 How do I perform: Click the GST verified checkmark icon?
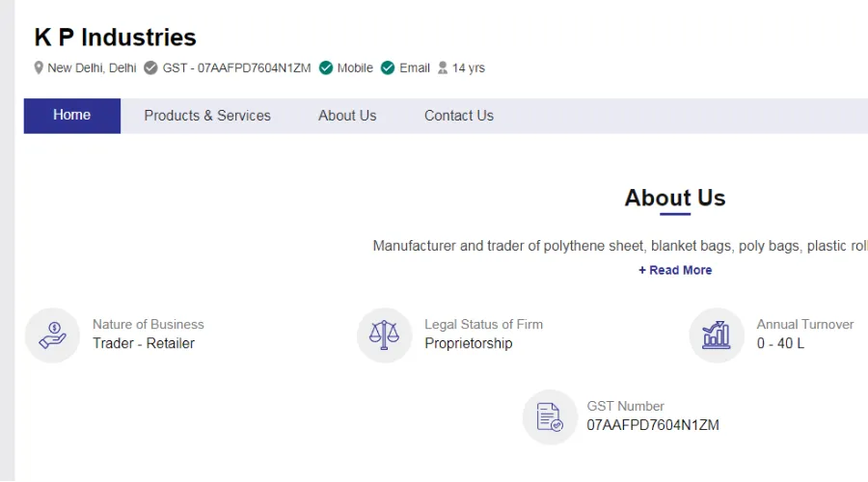(150, 68)
